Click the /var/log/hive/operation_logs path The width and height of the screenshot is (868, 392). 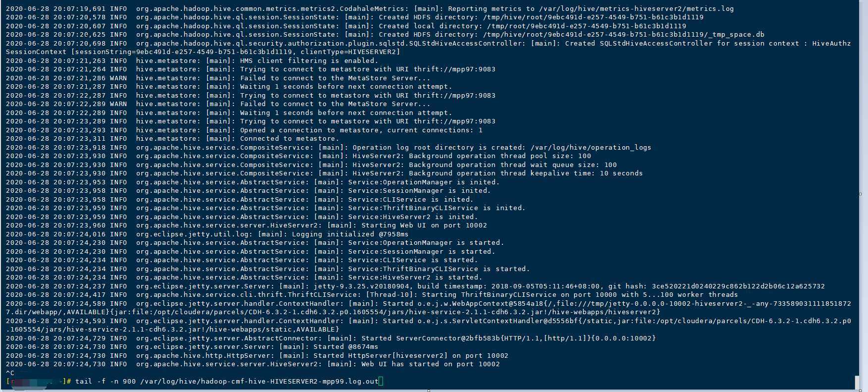tap(591, 147)
